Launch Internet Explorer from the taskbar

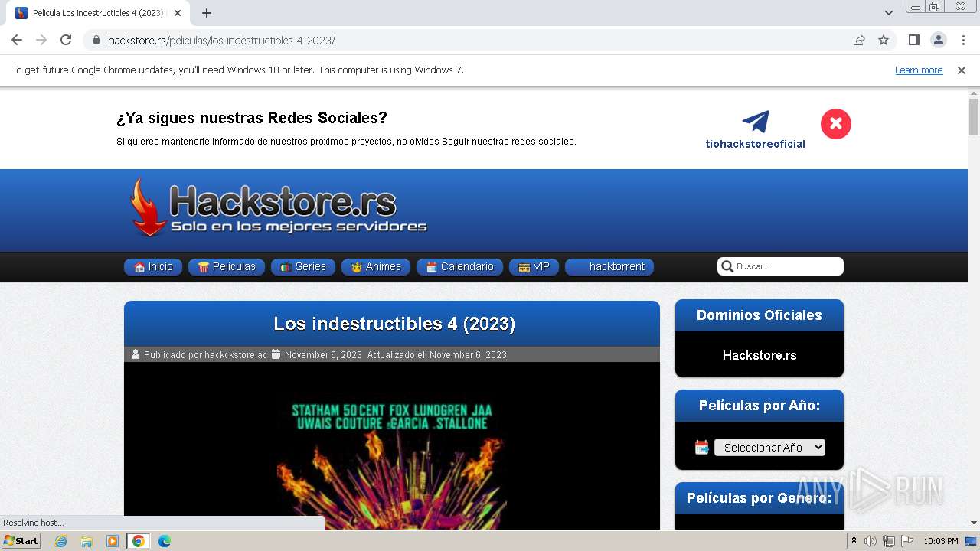click(x=61, y=541)
